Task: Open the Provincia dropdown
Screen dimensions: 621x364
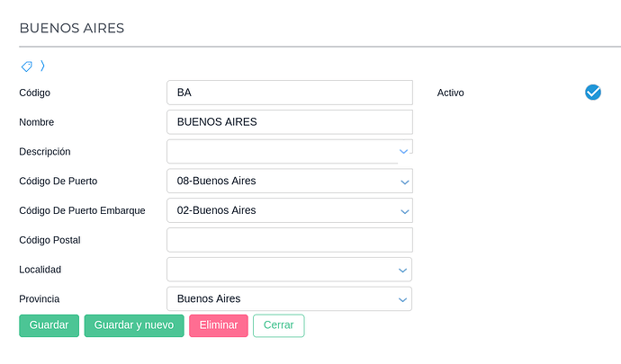Action: [403, 299]
